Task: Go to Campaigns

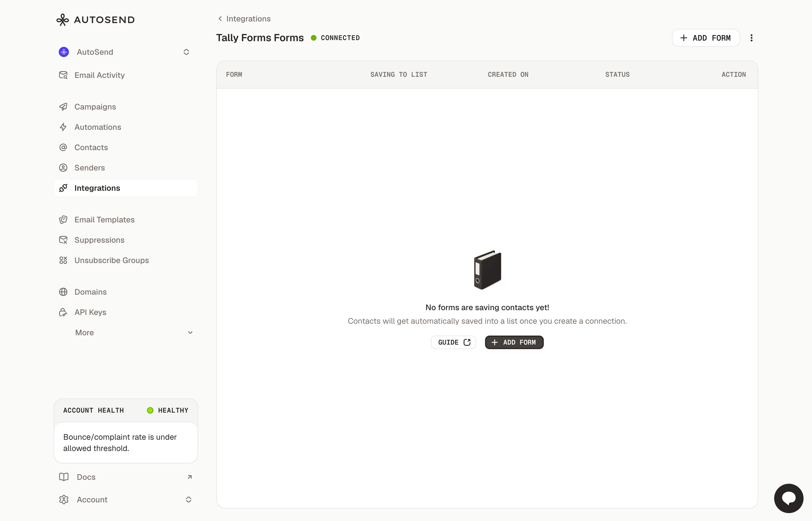Action: 95,107
